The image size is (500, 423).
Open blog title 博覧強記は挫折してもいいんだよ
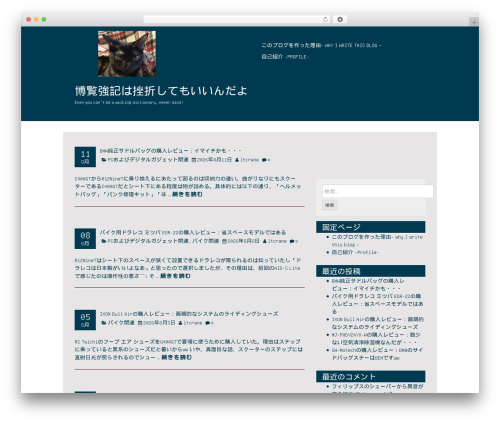(161, 91)
